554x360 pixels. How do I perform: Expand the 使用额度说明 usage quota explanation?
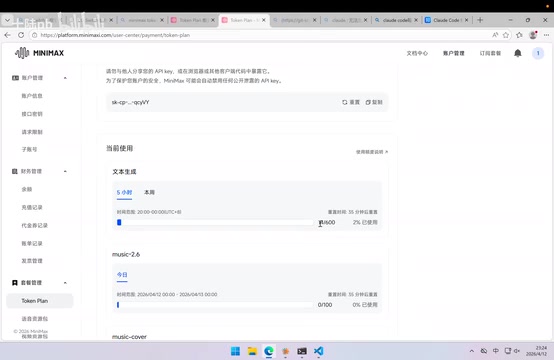pos(372,152)
